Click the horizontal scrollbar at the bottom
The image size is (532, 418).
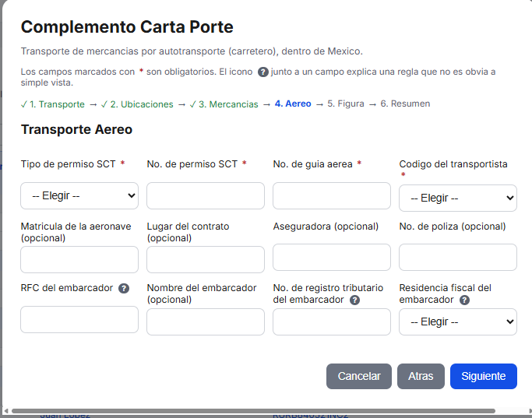point(253,411)
